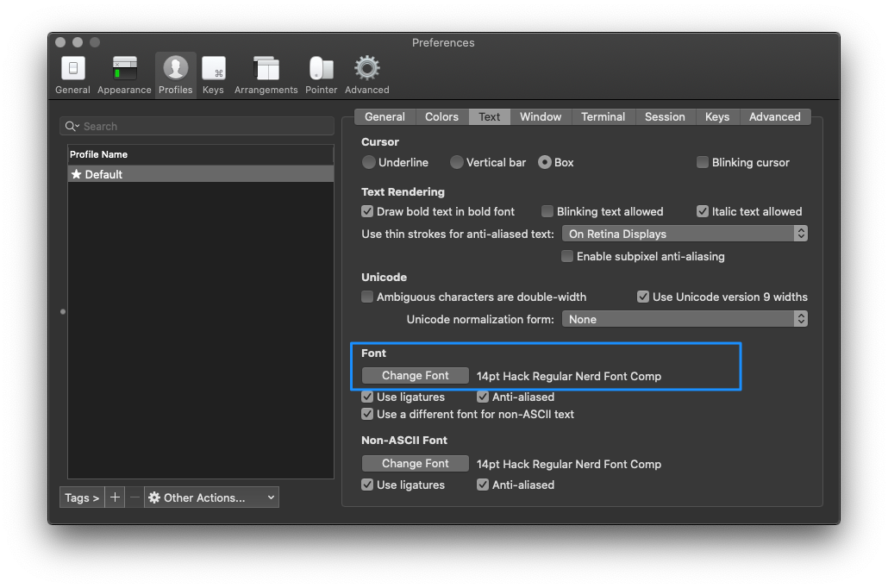The image size is (888, 588).
Task: Expand the Tags > panel
Action: point(82,497)
